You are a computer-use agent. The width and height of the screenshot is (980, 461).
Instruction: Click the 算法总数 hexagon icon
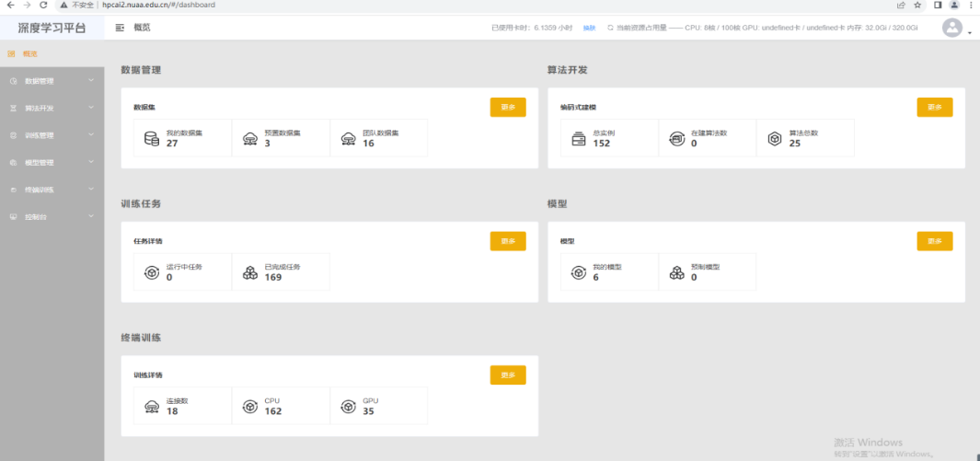(x=774, y=139)
